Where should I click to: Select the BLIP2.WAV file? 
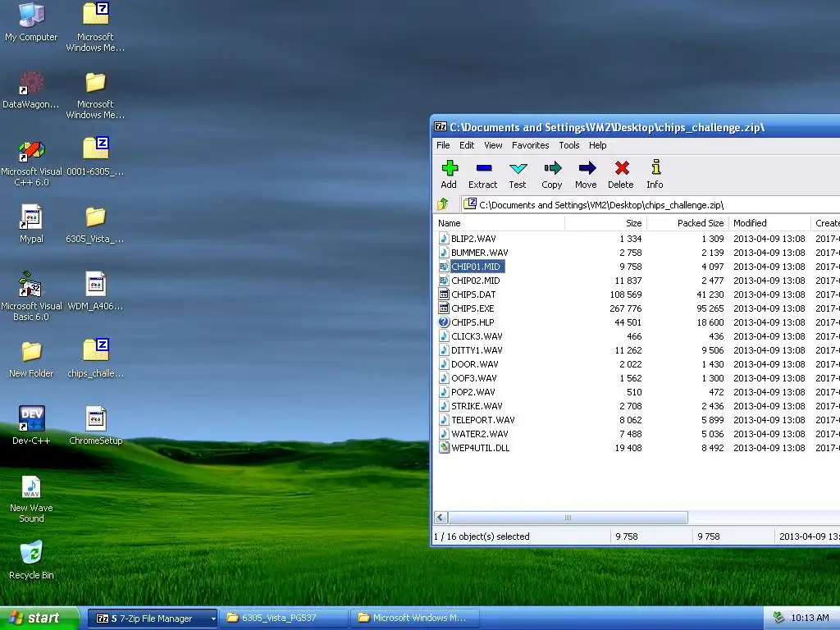pos(473,239)
